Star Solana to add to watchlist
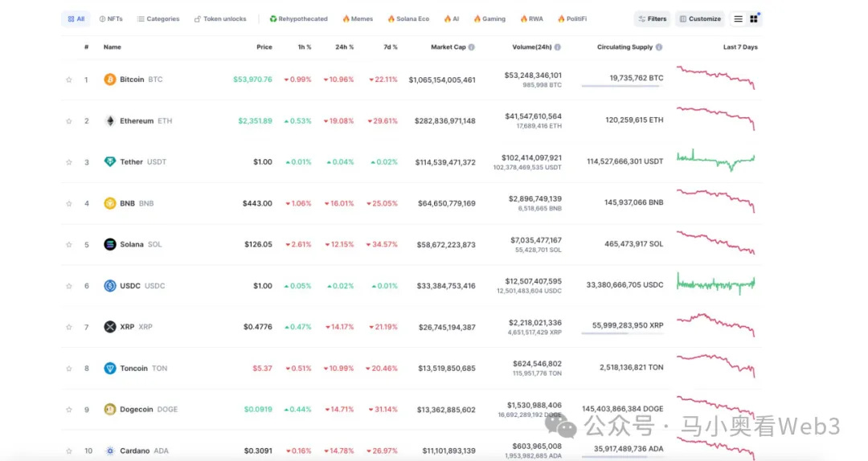The height and width of the screenshot is (461, 868). [68, 245]
